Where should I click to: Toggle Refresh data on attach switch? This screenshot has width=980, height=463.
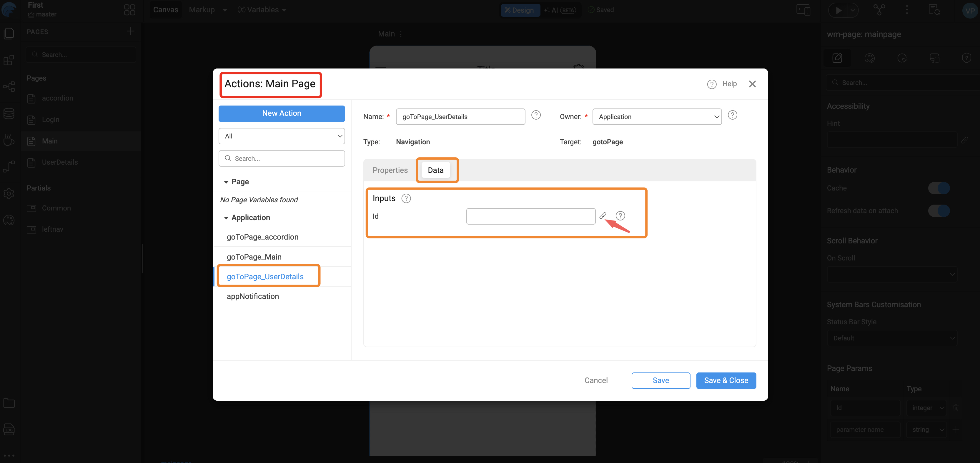point(939,210)
